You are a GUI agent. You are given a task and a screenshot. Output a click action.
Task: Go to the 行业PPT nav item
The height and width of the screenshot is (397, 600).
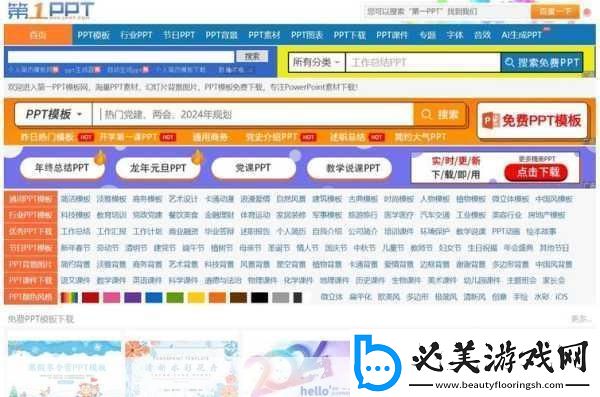tap(136, 35)
